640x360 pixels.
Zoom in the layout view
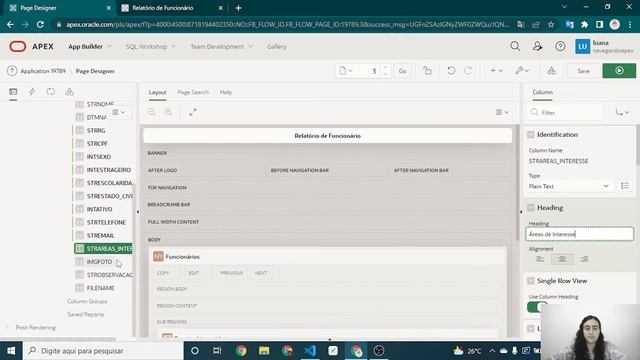[x=168, y=112]
